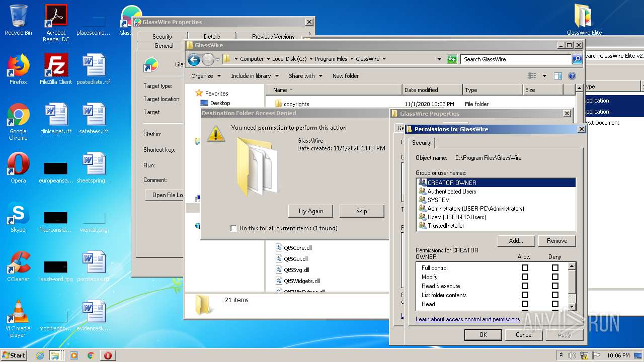The height and width of the screenshot is (362, 644).
Task: Click OK in Permissions for GlassWire
Action: tap(483, 335)
